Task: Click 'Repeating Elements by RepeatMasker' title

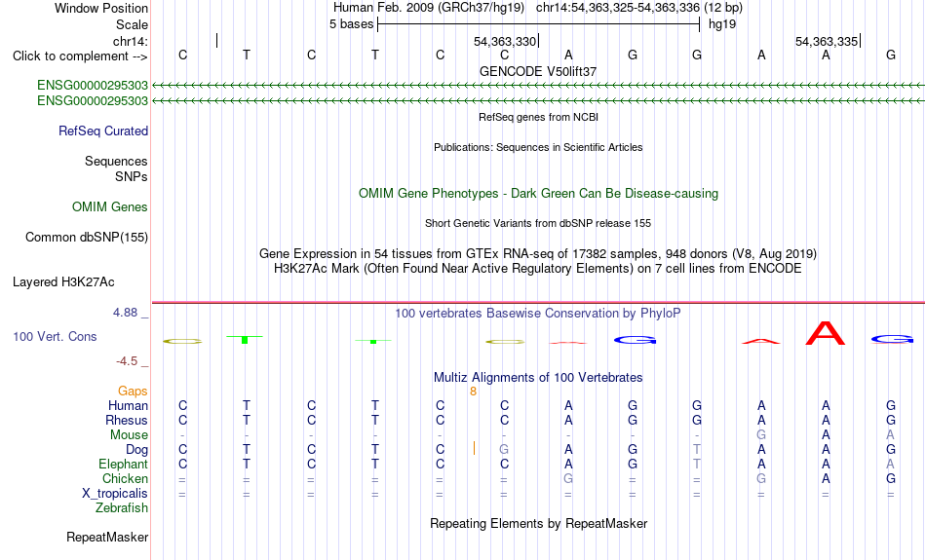Action: tap(539, 523)
